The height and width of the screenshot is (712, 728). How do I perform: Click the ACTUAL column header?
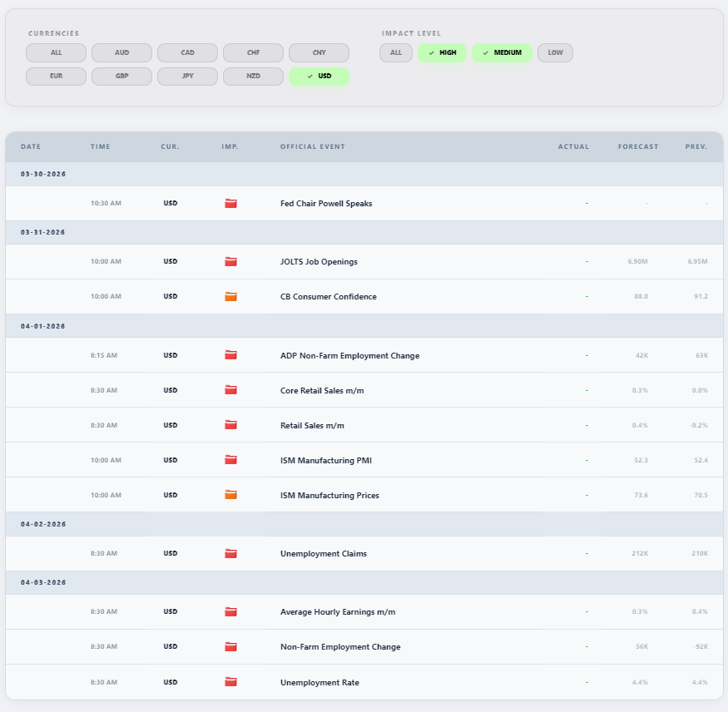[x=573, y=146]
